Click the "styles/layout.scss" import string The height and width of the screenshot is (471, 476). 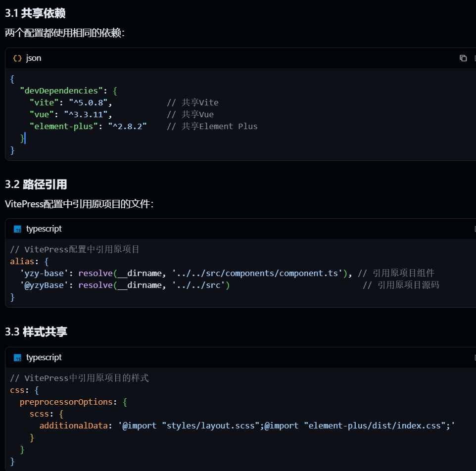coord(211,425)
